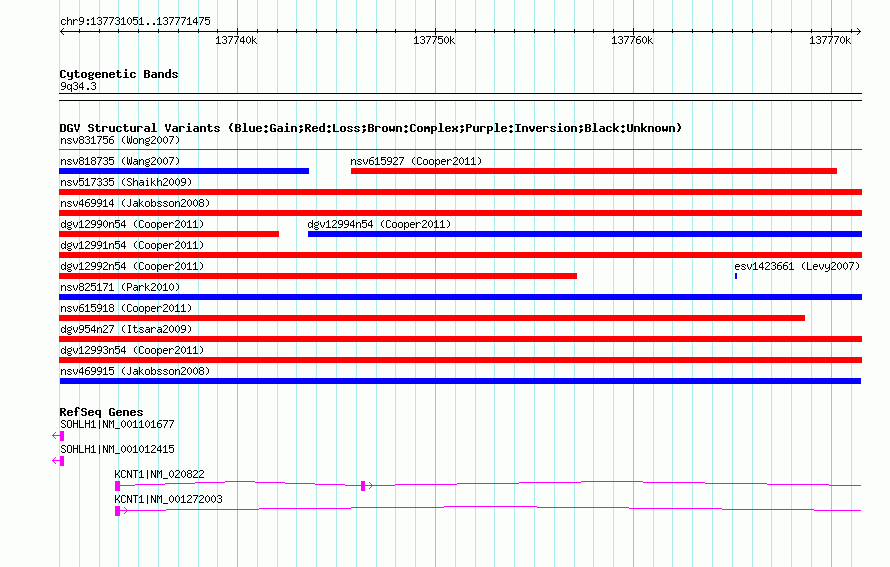Viewport: 890px width, 567px height.
Task: Click the dgv12993n54 (Cooper2011) label
Action: tap(132, 350)
